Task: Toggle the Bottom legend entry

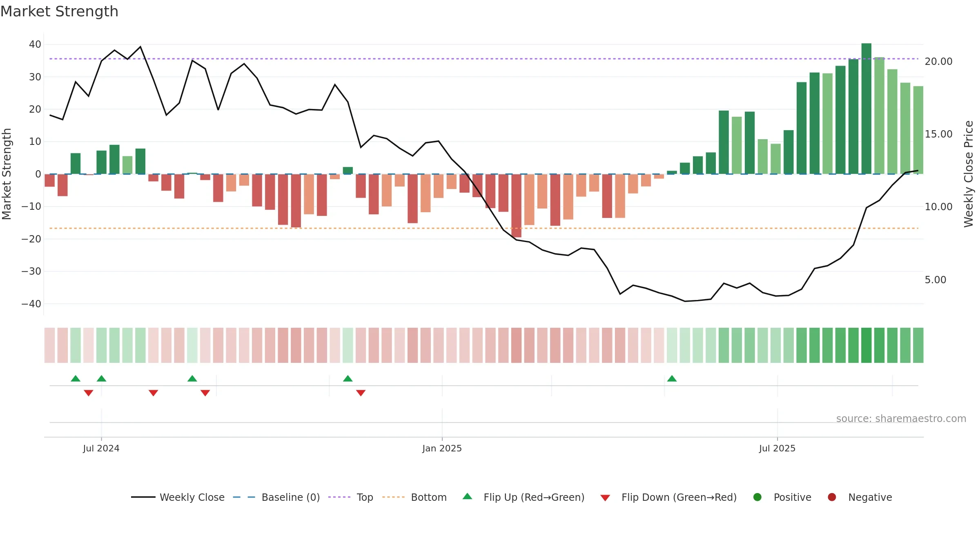Action: click(x=414, y=497)
